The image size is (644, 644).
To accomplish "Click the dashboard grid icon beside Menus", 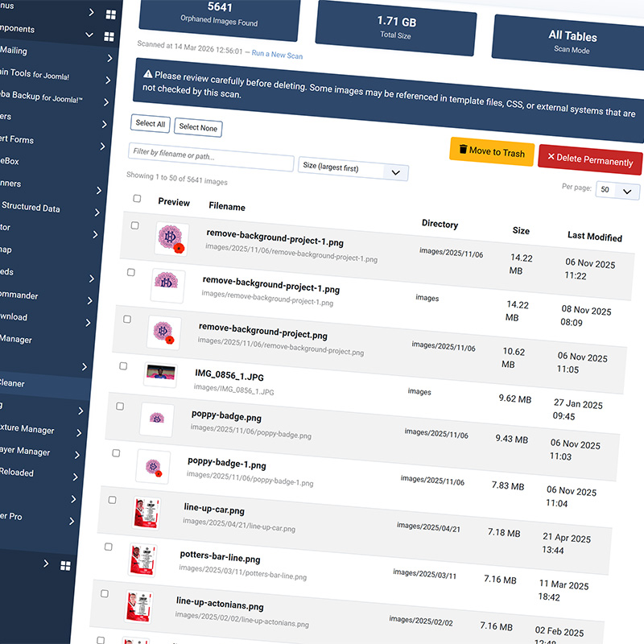I will [111, 14].
